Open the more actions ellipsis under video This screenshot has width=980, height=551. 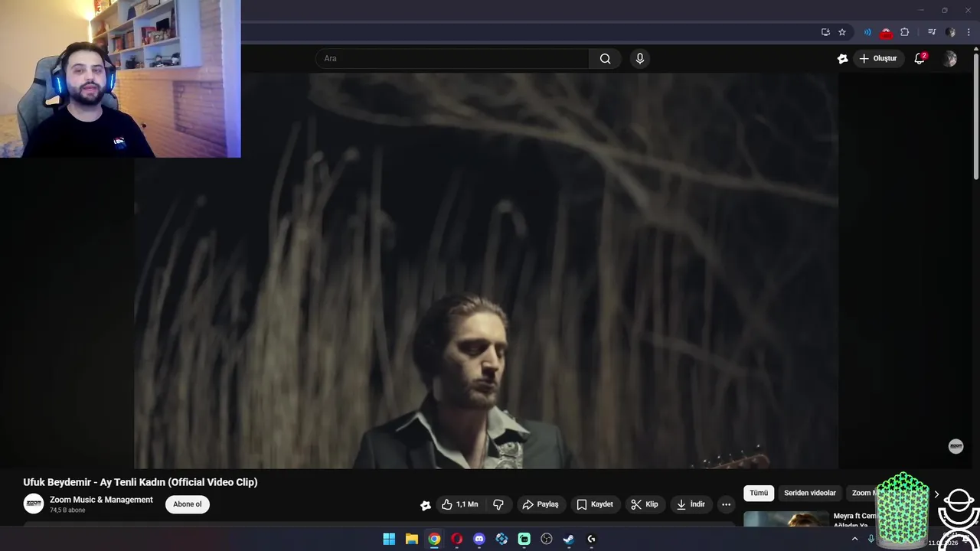coord(726,504)
